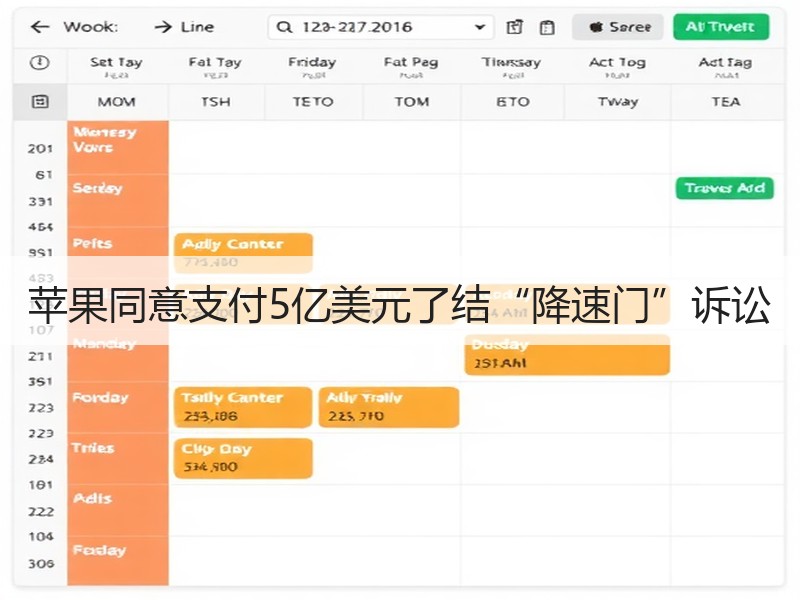Viewport: 800px width, 600px height.
Task: Click the first calendar toolbar icon
Action: coord(514,27)
